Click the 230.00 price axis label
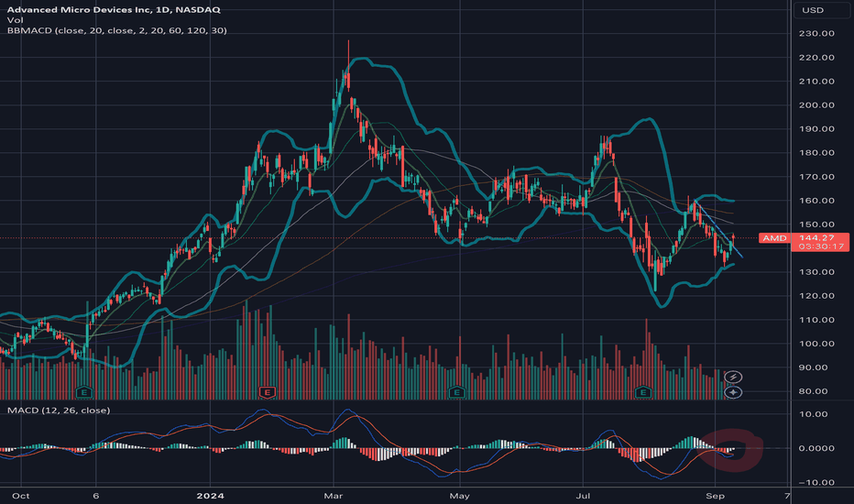The width and height of the screenshot is (854, 504). point(816,33)
